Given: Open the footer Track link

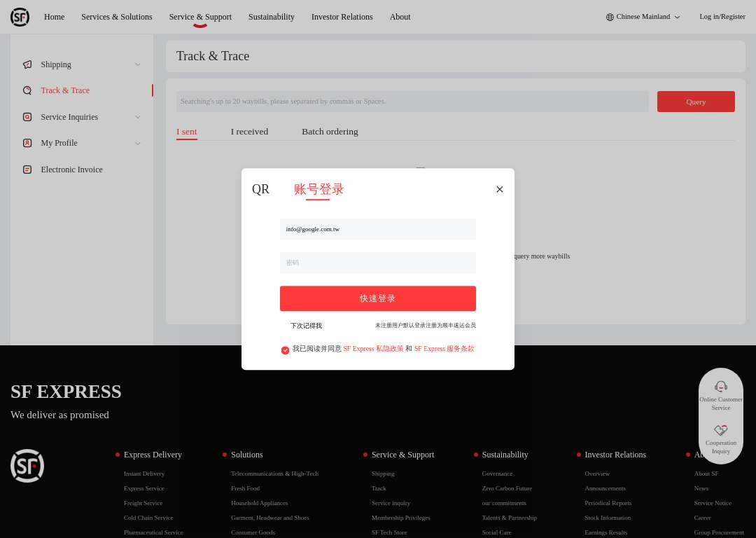Looking at the screenshot, I should click(x=379, y=488).
